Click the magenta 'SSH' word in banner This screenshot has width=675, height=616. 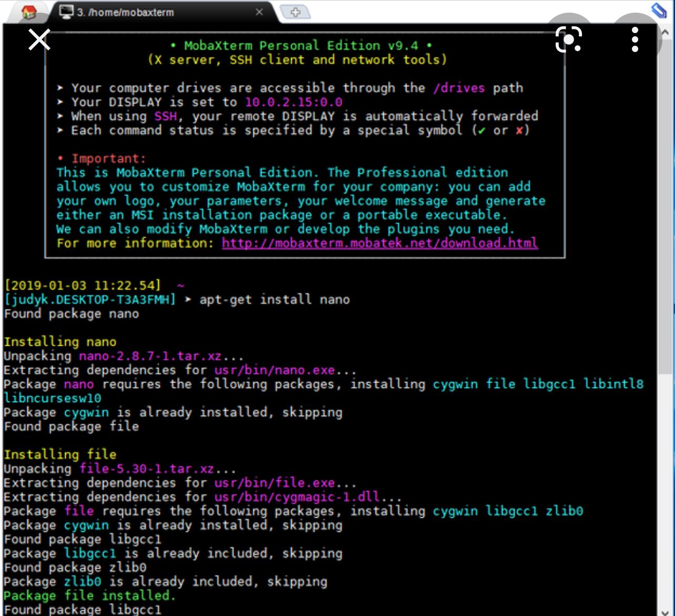pos(166,116)
